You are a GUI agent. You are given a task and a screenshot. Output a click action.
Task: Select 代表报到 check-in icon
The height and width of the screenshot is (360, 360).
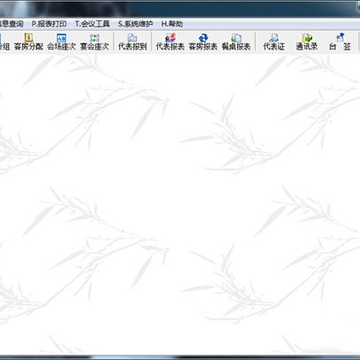[x=132, y=42]
